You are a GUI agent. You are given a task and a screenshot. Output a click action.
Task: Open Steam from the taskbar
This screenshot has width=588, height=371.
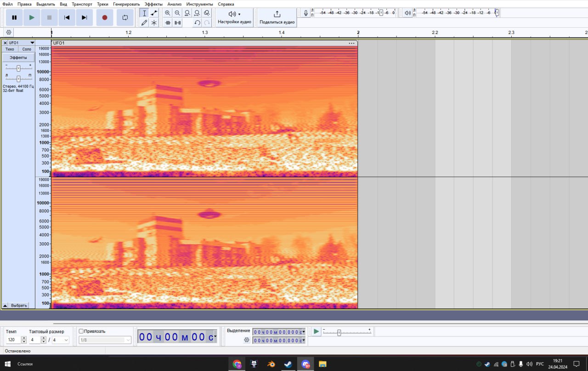click(x=288, y=364)
